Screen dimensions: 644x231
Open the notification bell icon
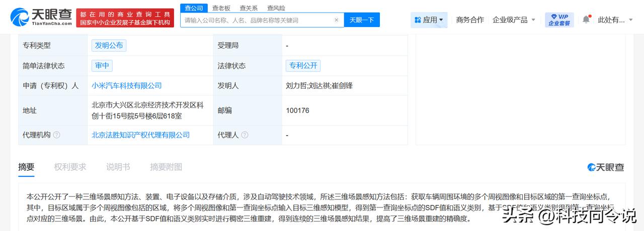pyautogui.click(x=586, y=20)
